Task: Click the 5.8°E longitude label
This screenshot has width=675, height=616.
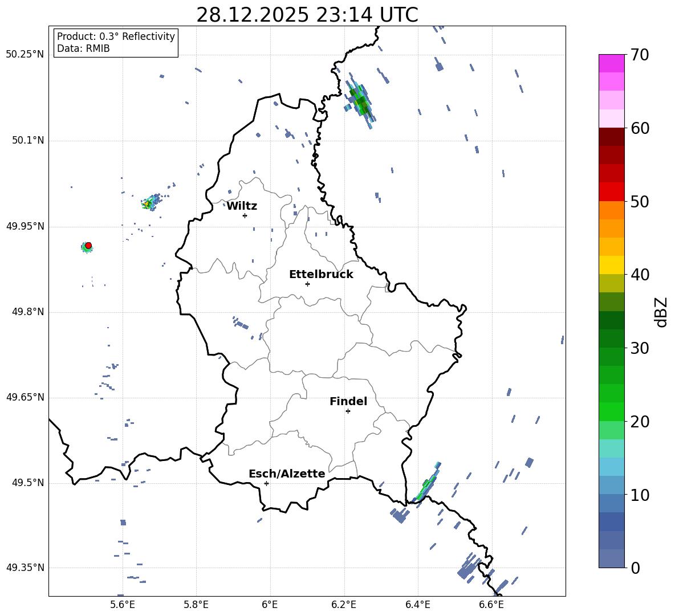Action: point(196,605)
